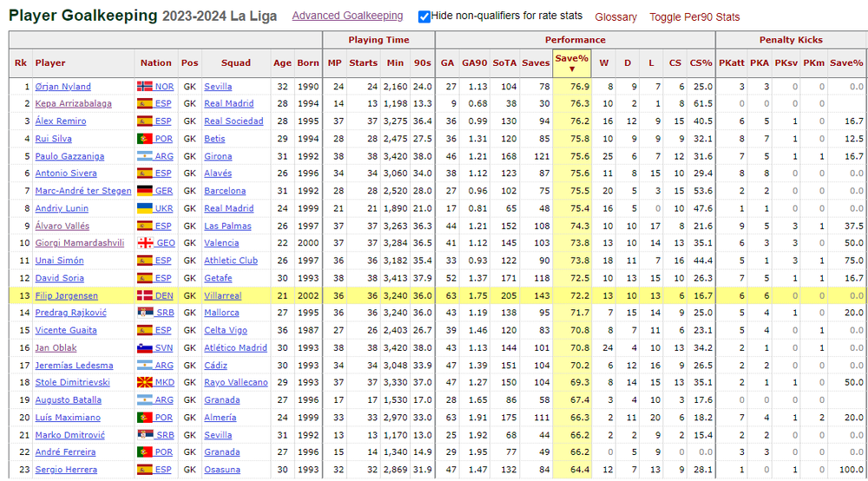Click the Playing Time column group header
Image resolution: width=868 pixels, height=481 pixels.
point(378,40)
